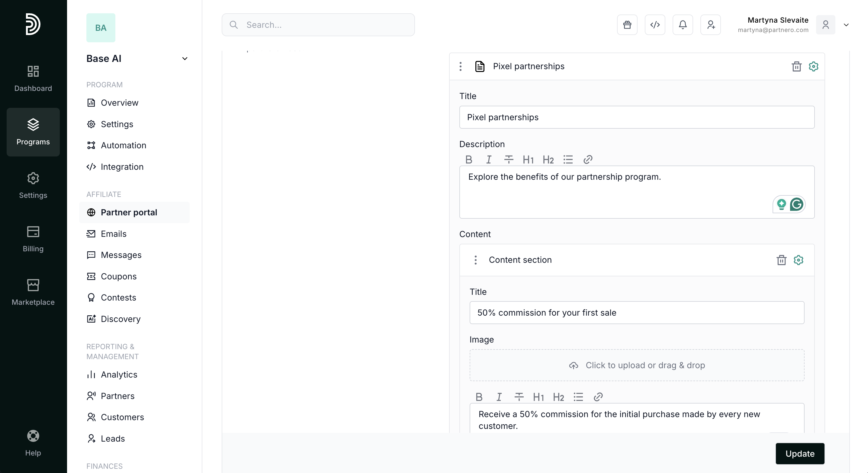Open the Analytics link
The width and height of the screenshot is (868, 473).
point(119,374)
